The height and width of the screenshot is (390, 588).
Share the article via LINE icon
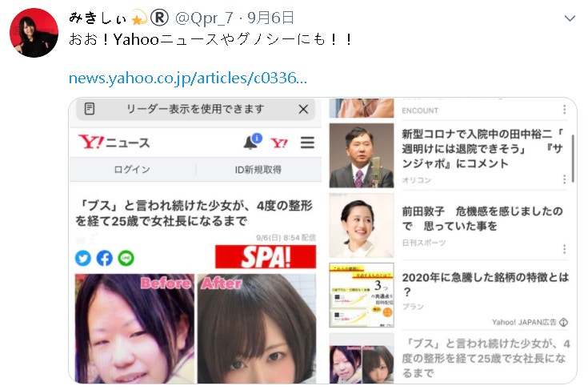126,258
